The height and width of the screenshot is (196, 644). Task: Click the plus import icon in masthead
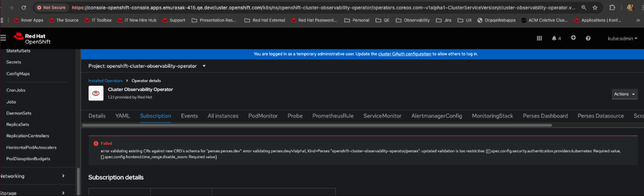click(573, 38)
